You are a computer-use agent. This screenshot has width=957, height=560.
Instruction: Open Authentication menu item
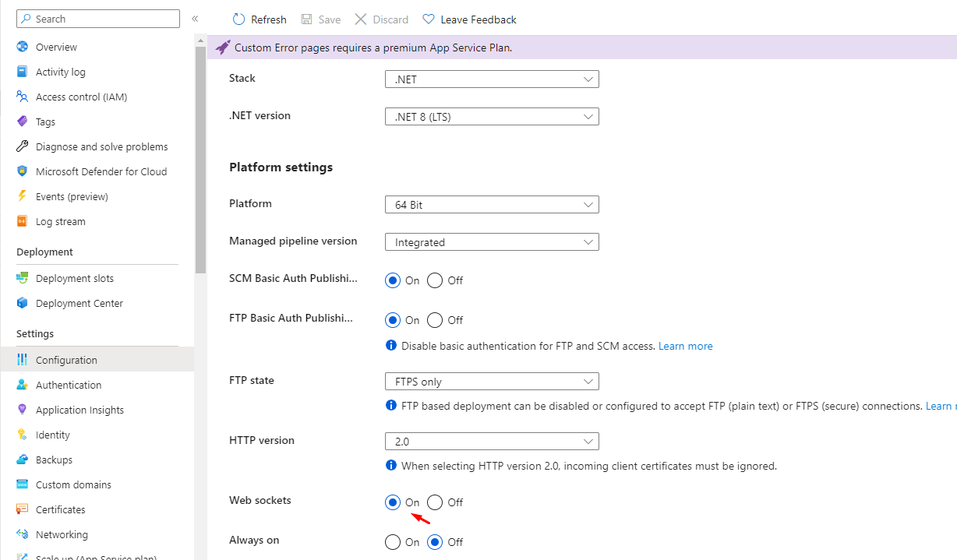tap(97, 385)
